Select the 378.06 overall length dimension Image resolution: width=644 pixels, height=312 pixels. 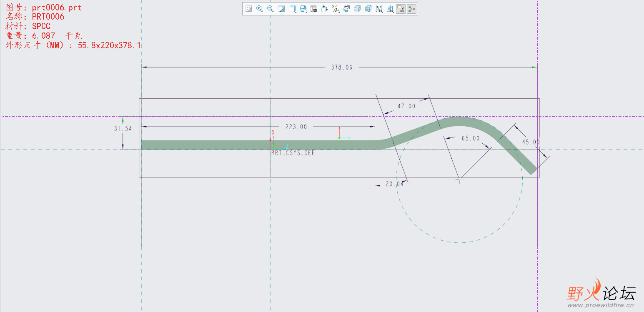[341, 67]
